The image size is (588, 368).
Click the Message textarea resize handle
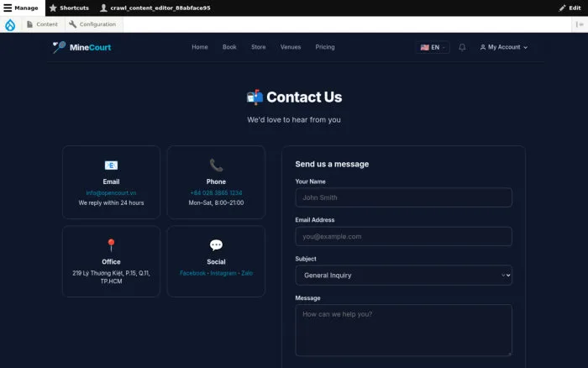click(x=509, y=353)
